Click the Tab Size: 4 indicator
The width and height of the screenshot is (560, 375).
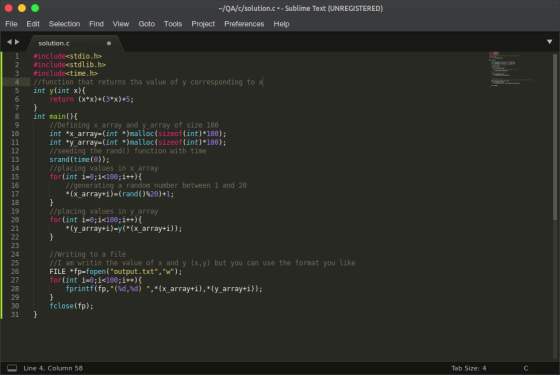pyautogui.click(x=468, y=368)
